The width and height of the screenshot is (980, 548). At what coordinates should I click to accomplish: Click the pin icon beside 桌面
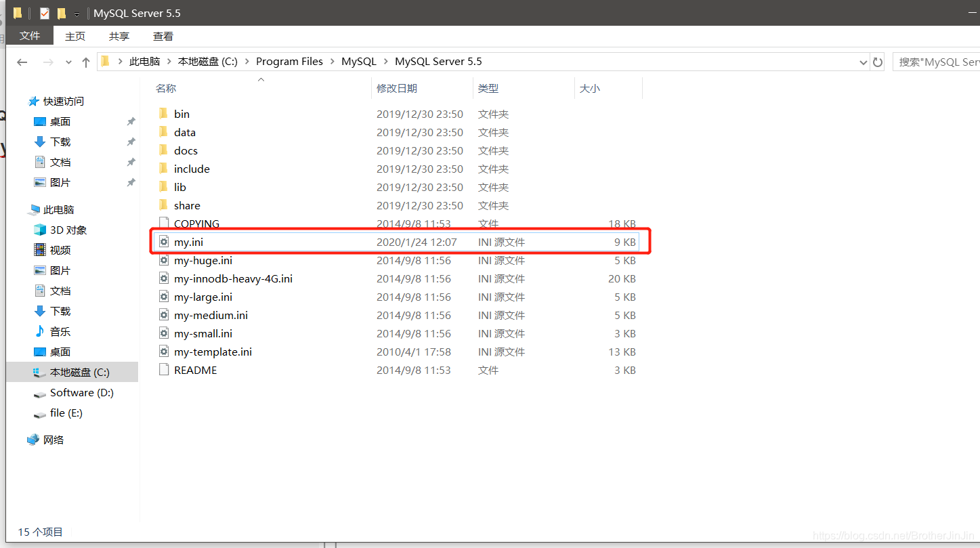pos(131,121)
